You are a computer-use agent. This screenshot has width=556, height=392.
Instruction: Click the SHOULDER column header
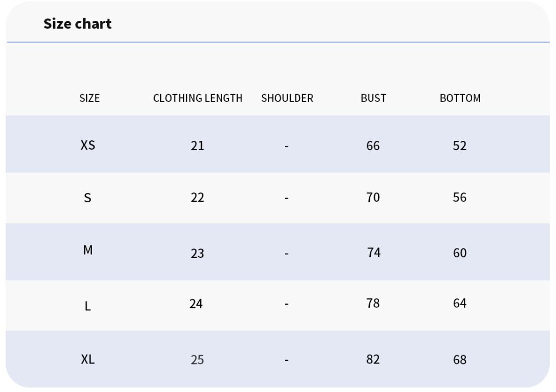287,98
